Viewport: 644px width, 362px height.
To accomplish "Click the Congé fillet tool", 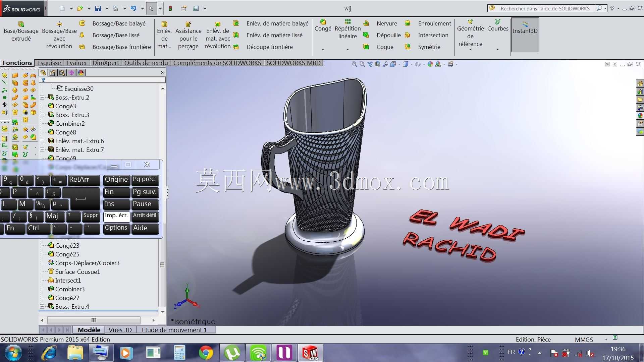I will point(323,25).
